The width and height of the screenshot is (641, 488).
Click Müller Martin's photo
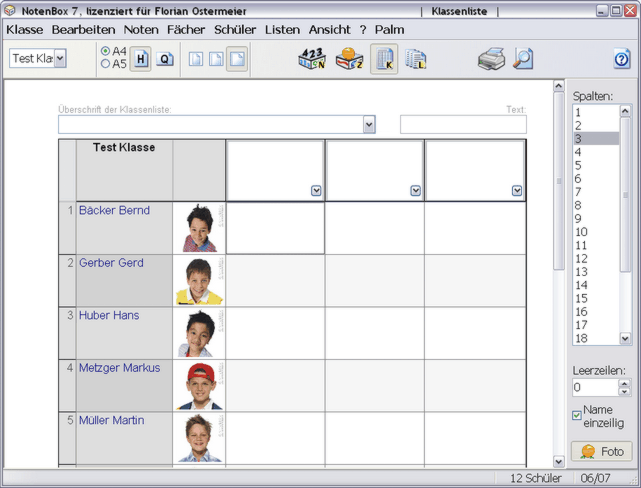(199, 438)
